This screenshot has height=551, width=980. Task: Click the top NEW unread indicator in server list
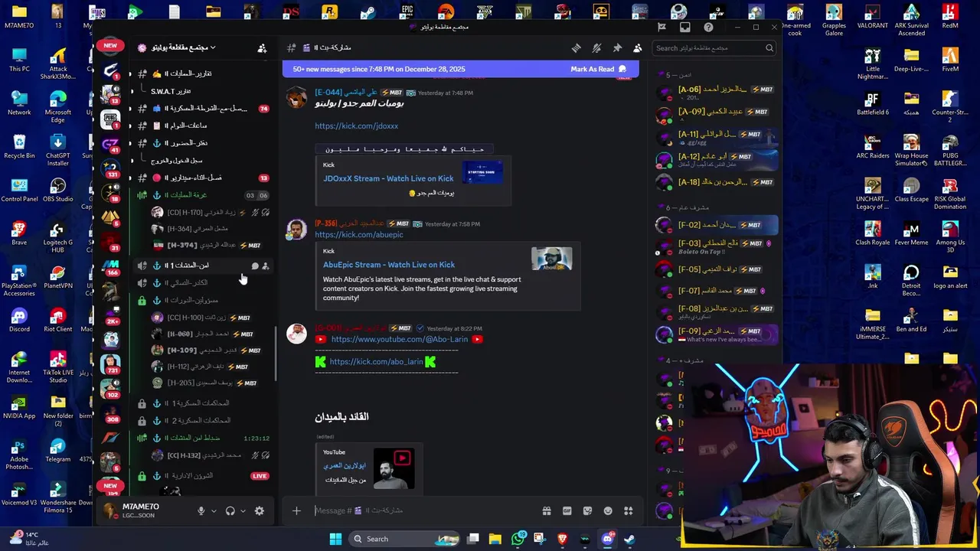tap(110, 46)
